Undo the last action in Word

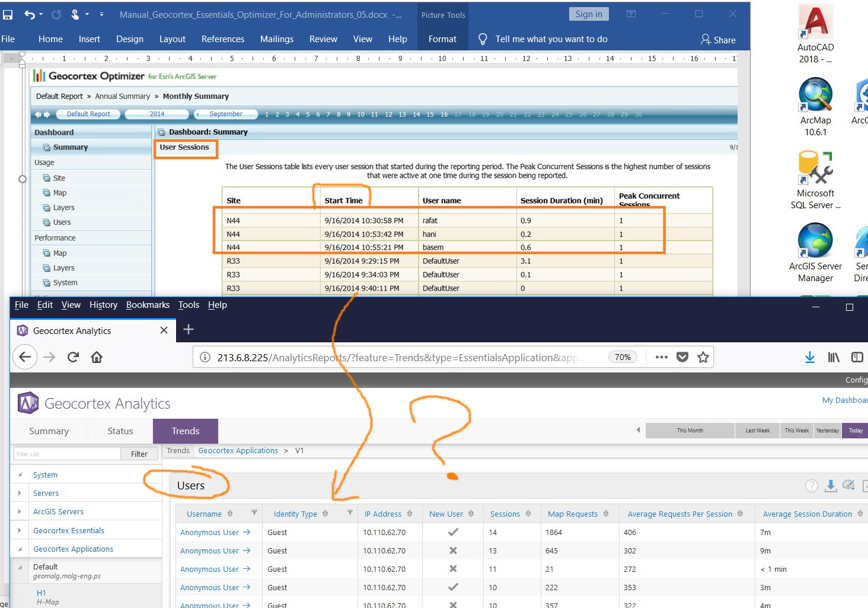click(x=29, y=14)
